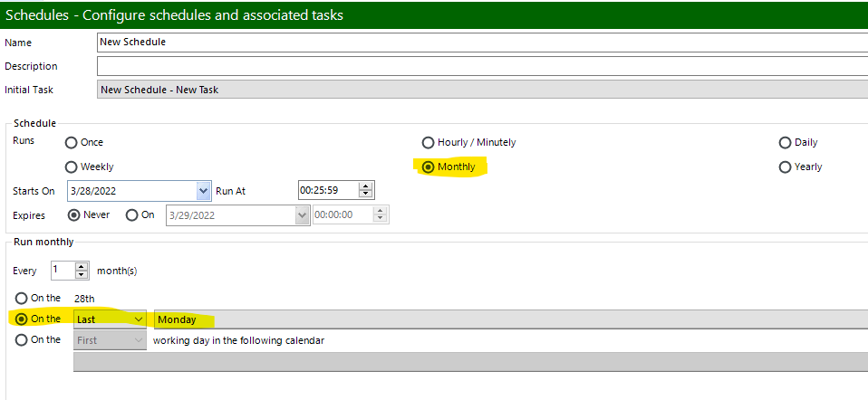Increase the Every month(s) interval
The height and width of the screenshot is (400, 868).
point(82,266)
